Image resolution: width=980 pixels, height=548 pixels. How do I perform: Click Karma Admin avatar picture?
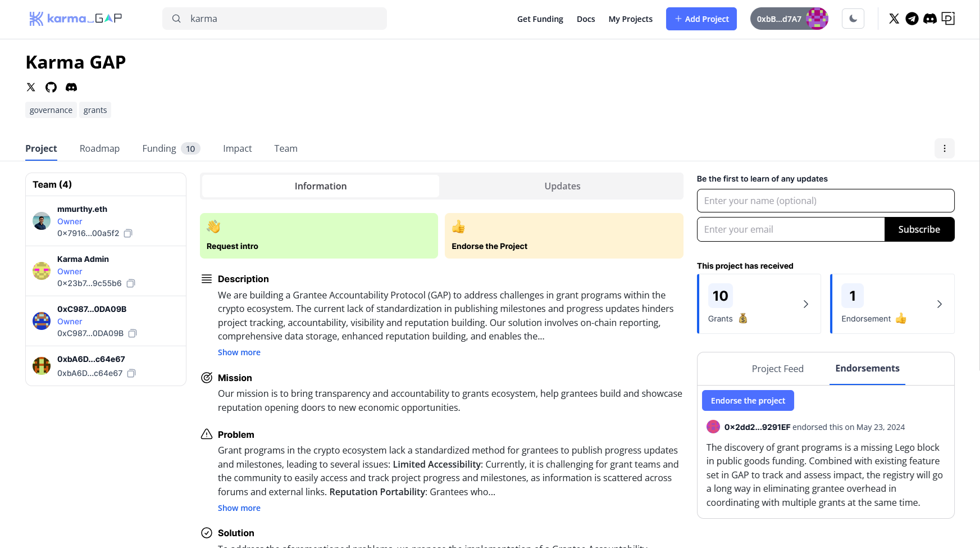pyautogui.click(x=42, y=271)
